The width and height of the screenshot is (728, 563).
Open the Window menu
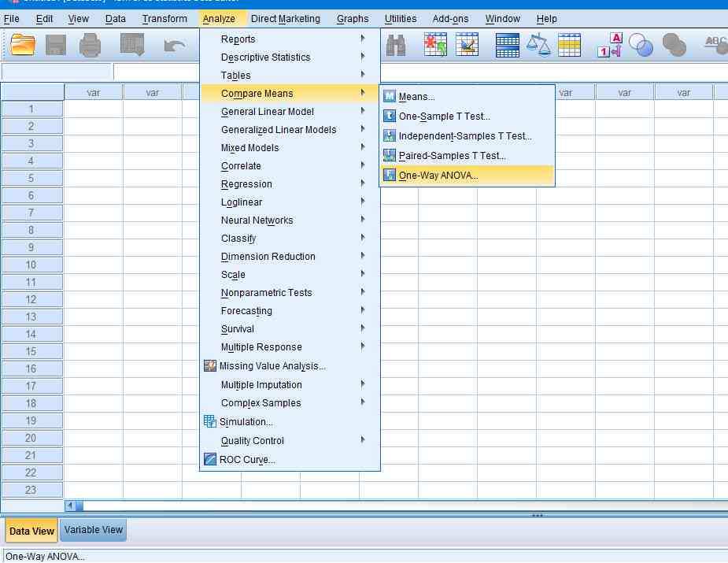click(502, 19)
